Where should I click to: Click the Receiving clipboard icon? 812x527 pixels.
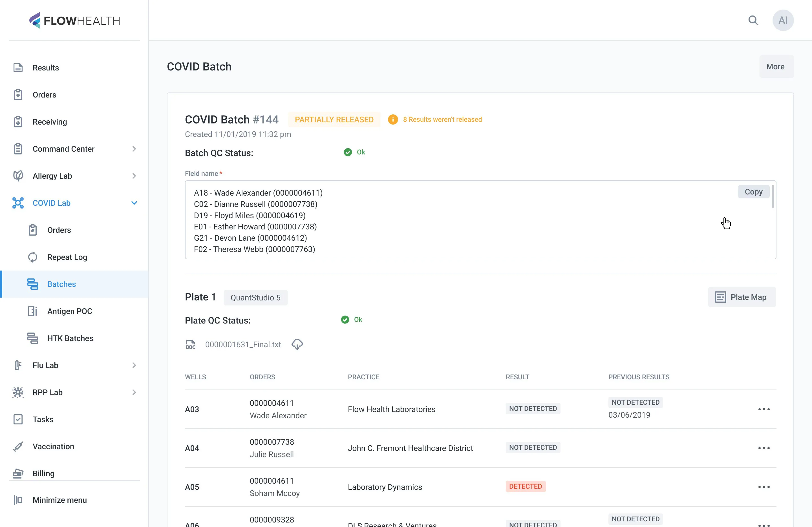[18, 122]
